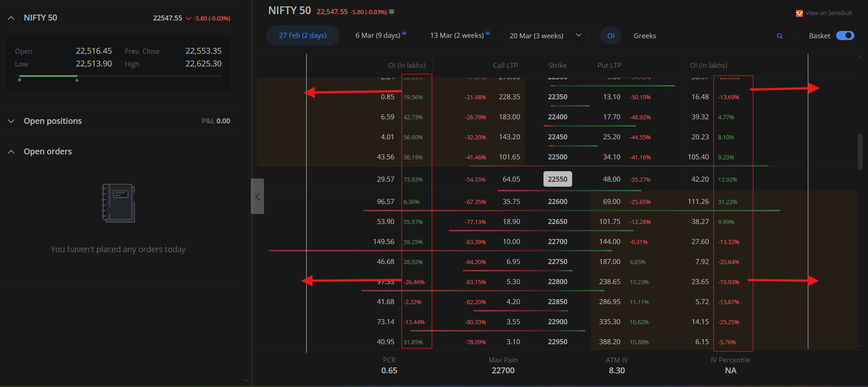This screenshot has width=868, height=387.
Task: Click strike 22950 row
Action: pos(558,342)
